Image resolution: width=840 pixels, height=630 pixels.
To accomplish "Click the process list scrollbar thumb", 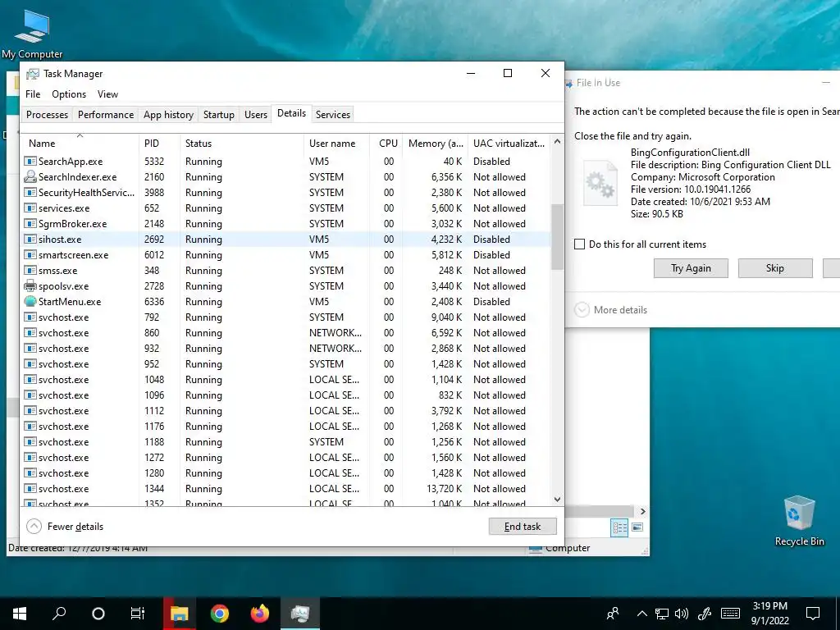I will click(557, 236).
